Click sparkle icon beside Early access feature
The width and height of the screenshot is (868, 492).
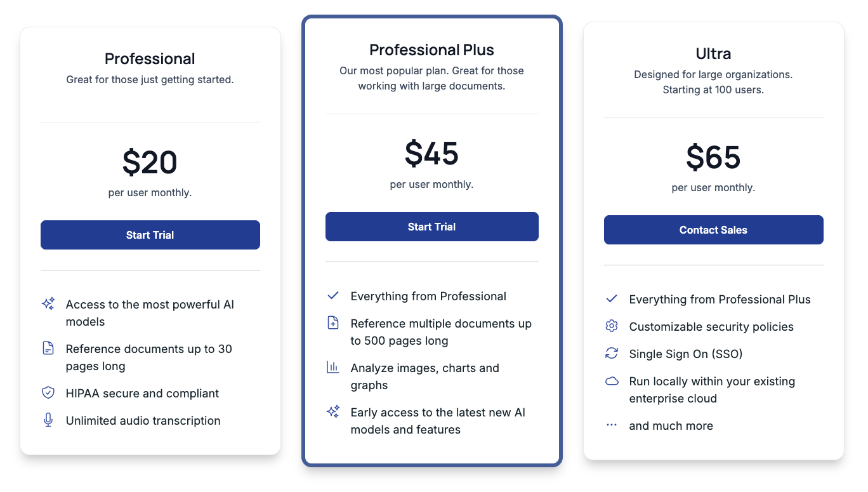[x=333, y=412]
